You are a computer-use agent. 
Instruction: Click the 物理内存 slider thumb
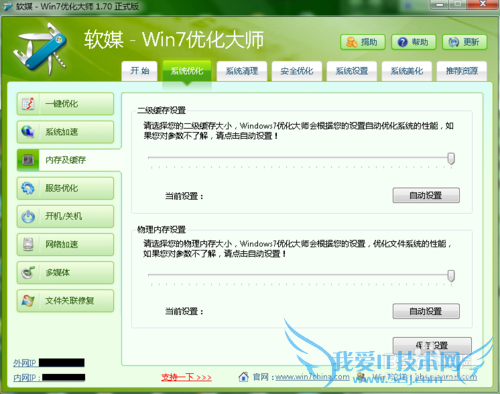[451, 276]
